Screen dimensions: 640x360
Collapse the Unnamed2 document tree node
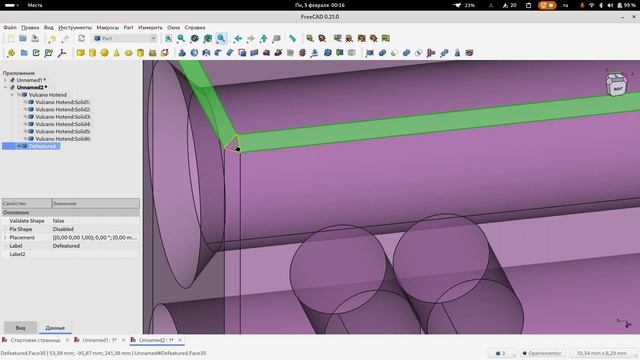pos(5,87)
